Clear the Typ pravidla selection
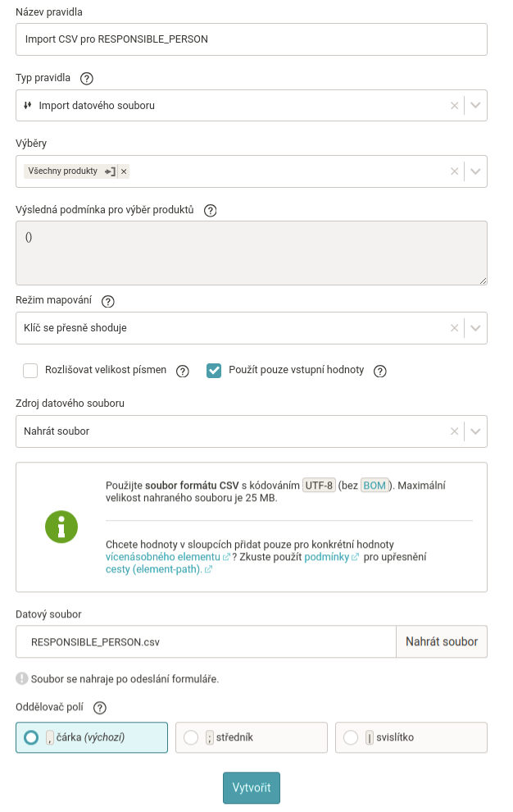The height and width of the screenshot is (812, 513). pyautogui.click(x=454, y=106)
